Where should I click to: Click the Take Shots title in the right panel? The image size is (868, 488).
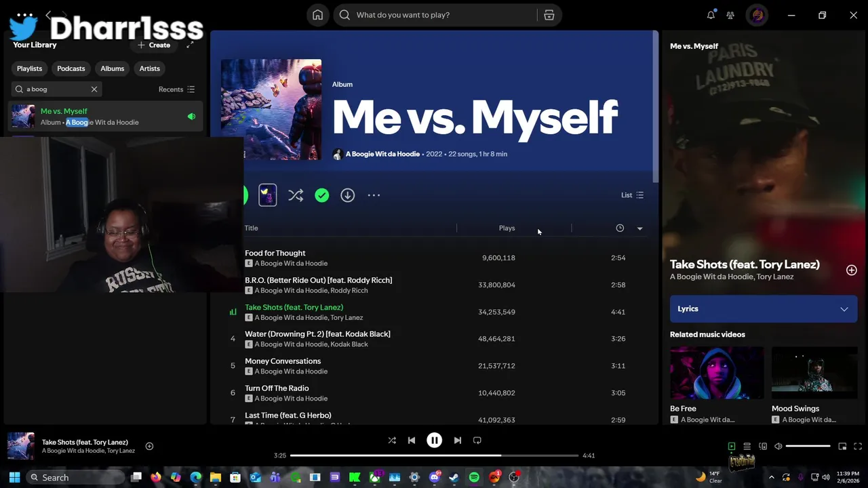tap(745, 264)
